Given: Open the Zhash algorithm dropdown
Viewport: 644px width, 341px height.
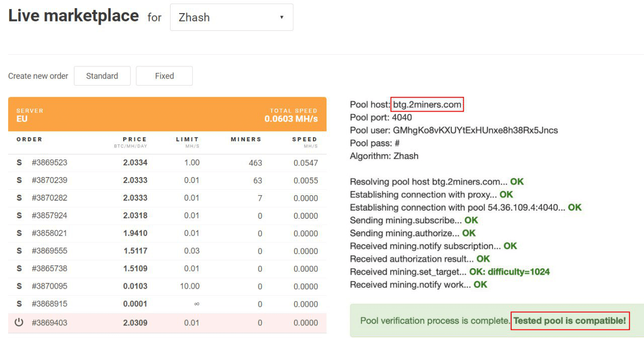Looking at the screenshot, I should [x=231, y=17].
